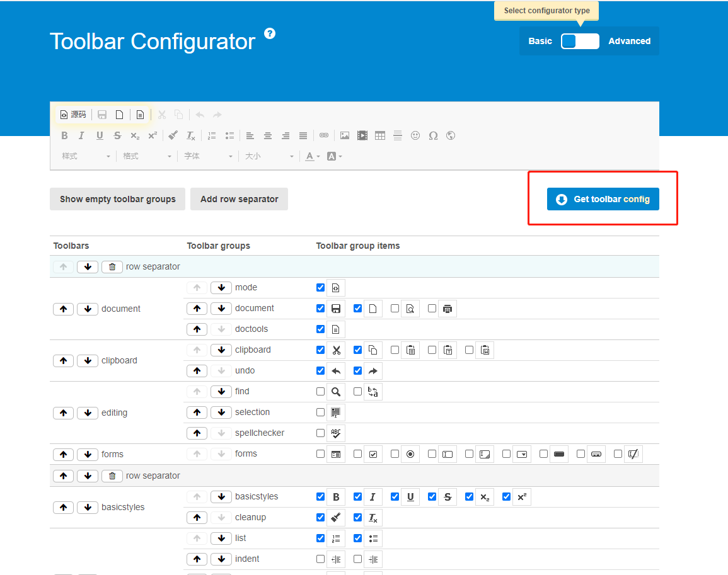This screenshot has height=575, width=728.
Task: Click the Insert Image icon in preview toolbar
Action: (x=344, y=135)
